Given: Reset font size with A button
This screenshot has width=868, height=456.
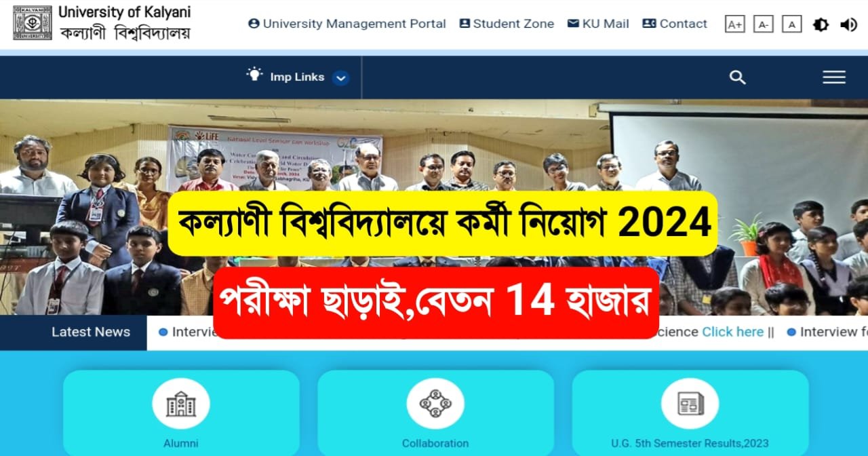Looking at the screenshot, I should coord(791,24).
